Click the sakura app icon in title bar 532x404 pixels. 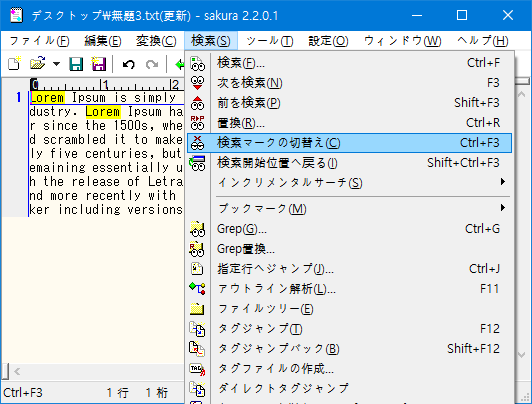tap(16, 15)
